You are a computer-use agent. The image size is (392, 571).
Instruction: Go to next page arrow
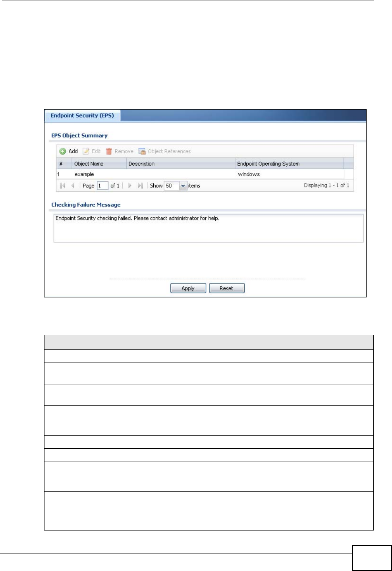pyautogui.click(x=129, y=185)
